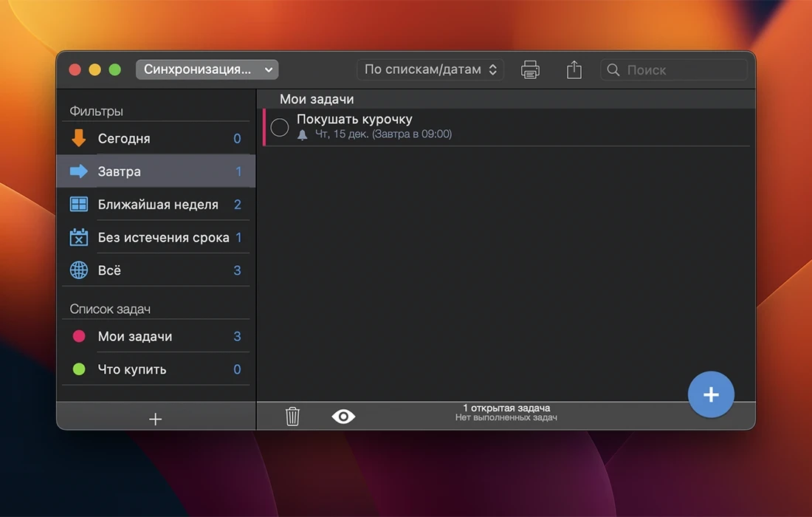
Task: Click the trash icon to delete task
Action: pyautogui.click(x=292, y=417)
